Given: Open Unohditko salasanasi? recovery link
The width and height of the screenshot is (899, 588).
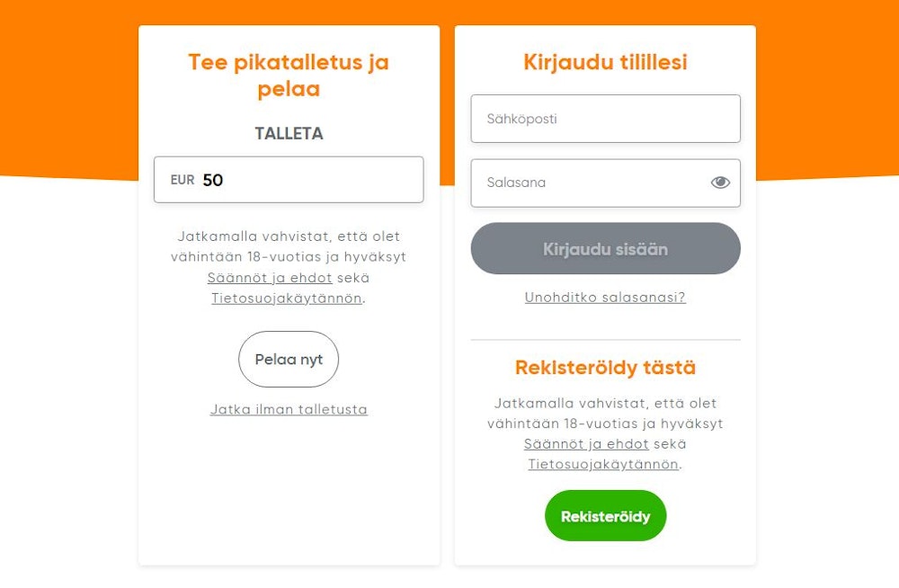Looking at the screenshot, I should pos(605,297).
